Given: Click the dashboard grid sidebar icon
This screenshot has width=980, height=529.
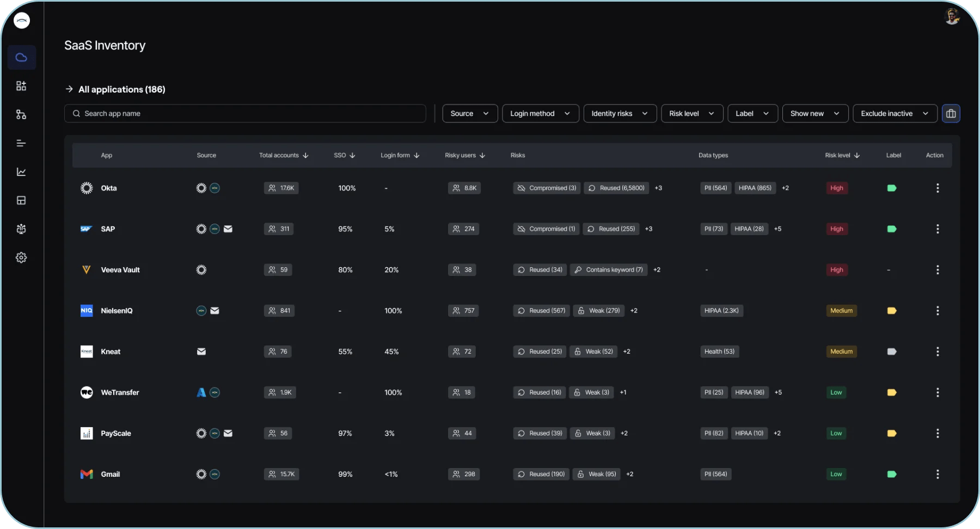Looking at the screenshot, I should 21,86.
